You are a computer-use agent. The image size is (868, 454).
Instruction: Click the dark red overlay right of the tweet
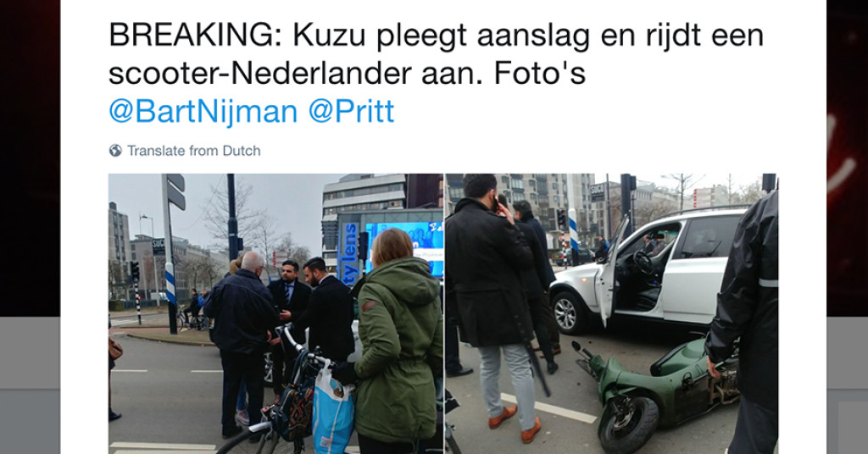(847, 158)
